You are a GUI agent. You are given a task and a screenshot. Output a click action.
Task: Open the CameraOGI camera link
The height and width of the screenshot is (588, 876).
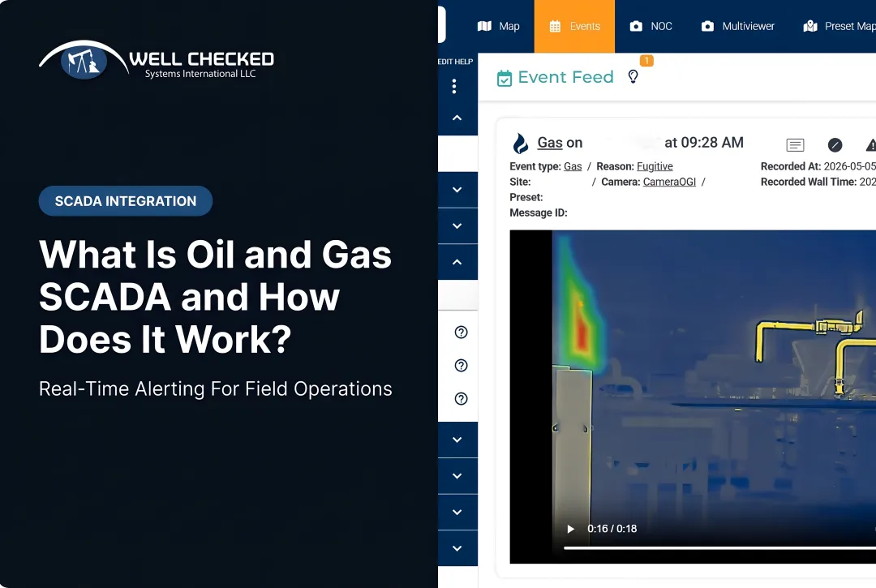click(669, 182)
